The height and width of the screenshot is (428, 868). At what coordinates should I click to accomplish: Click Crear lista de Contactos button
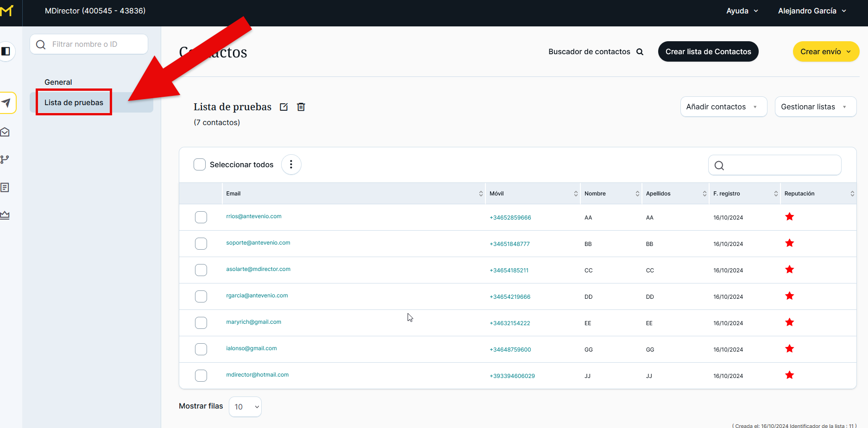[x=708, y=51]
